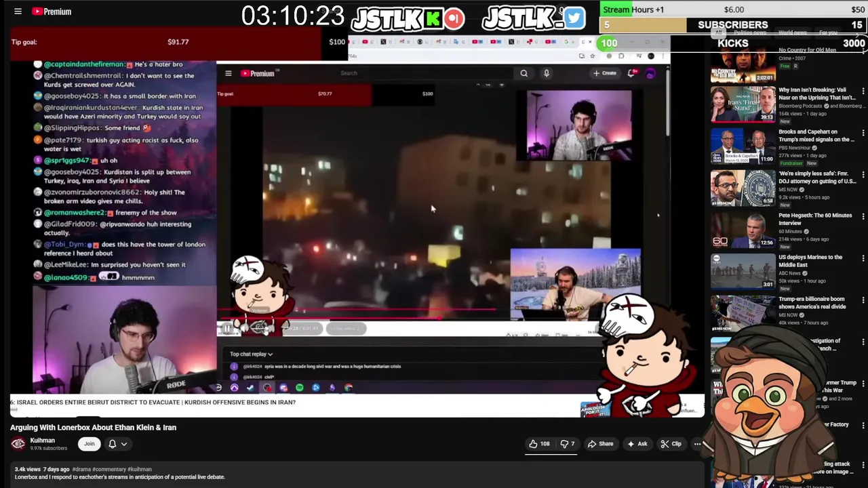Like the video showing 108 likes
Viewport: 868px width, 488px height.
(540, 444)
